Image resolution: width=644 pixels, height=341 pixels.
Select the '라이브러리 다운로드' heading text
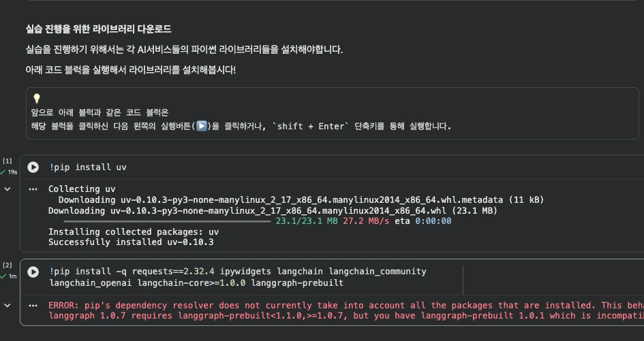(98, 29)
